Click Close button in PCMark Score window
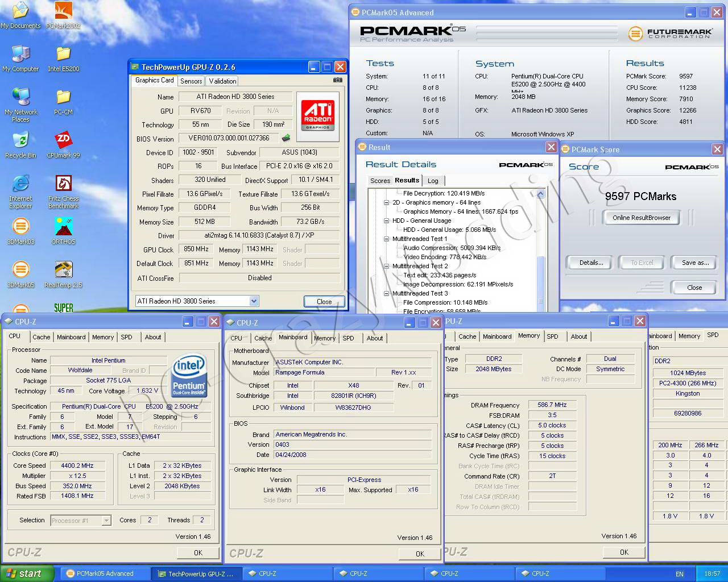Viewport: 728px width, 582px height. pos(694,288)
